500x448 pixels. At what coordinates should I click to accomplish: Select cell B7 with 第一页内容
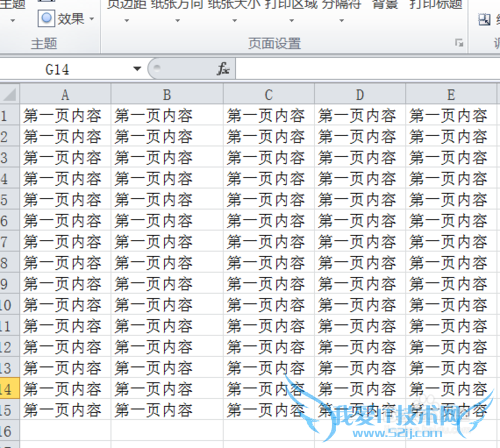coord(167,242)
